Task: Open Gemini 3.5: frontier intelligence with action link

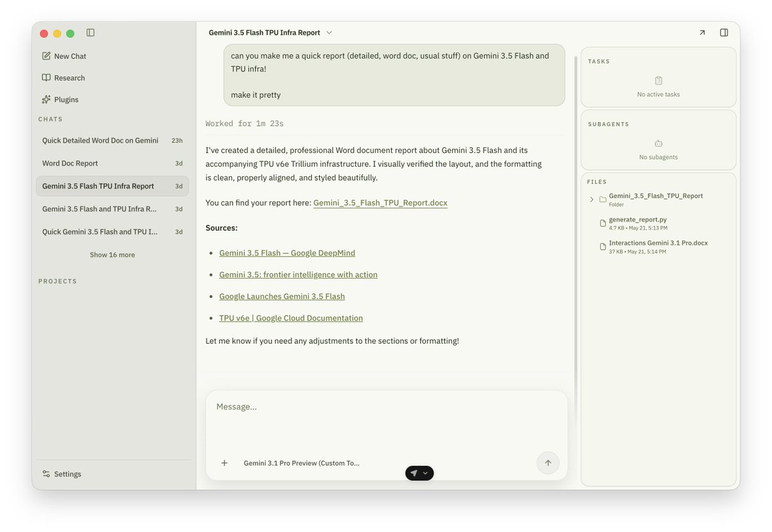Action: 299,275
